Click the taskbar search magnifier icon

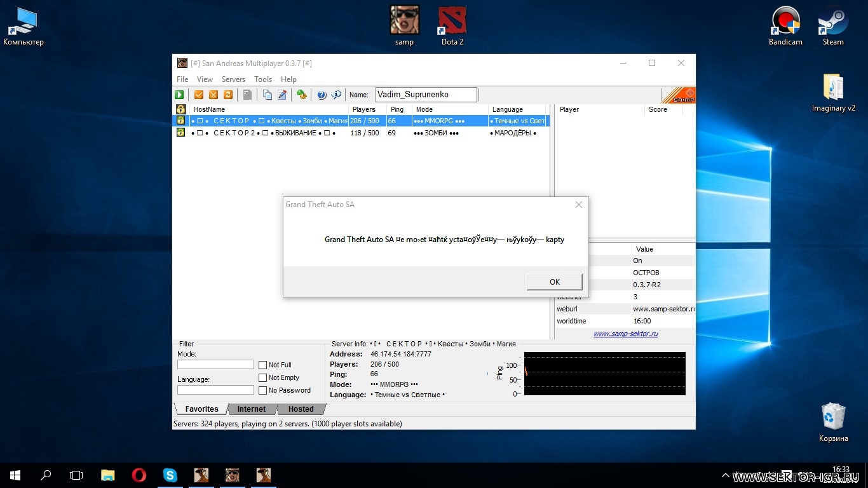tap(46, 475)
